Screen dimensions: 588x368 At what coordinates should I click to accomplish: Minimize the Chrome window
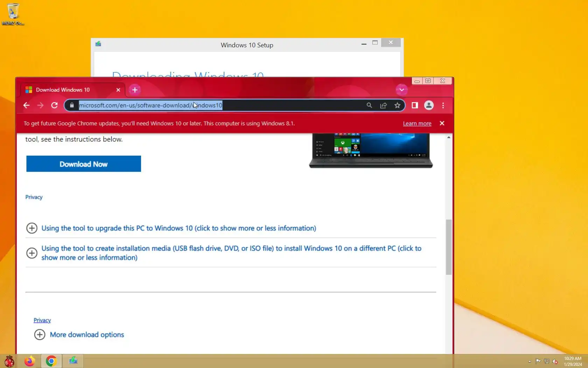[x=417, y=81]
